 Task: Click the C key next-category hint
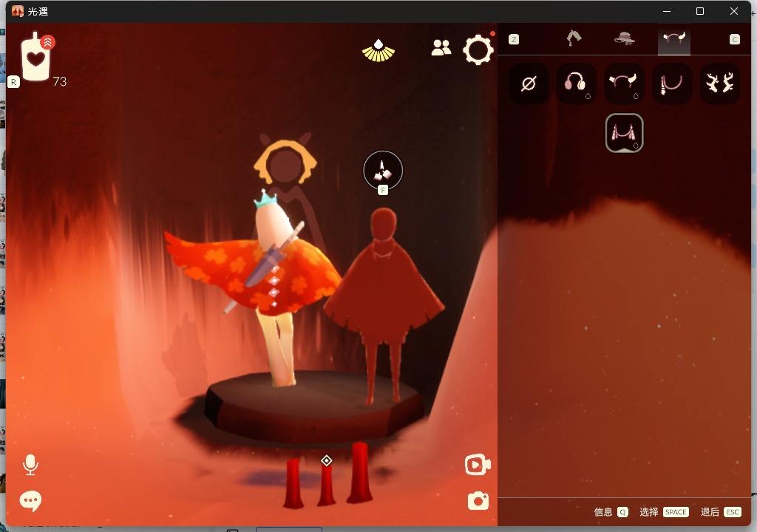pyautogui.click(x=734, y=39)
